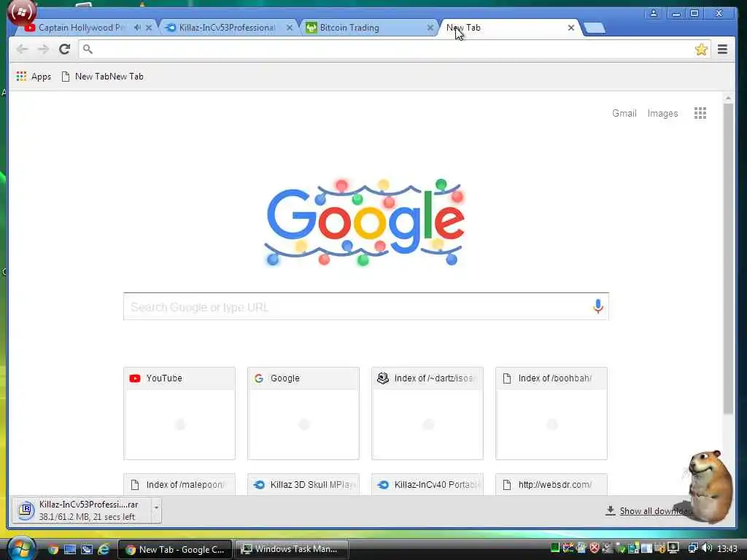Switch to Bitcoin Trading tab

pyautogui.click(x=349, y=28)
